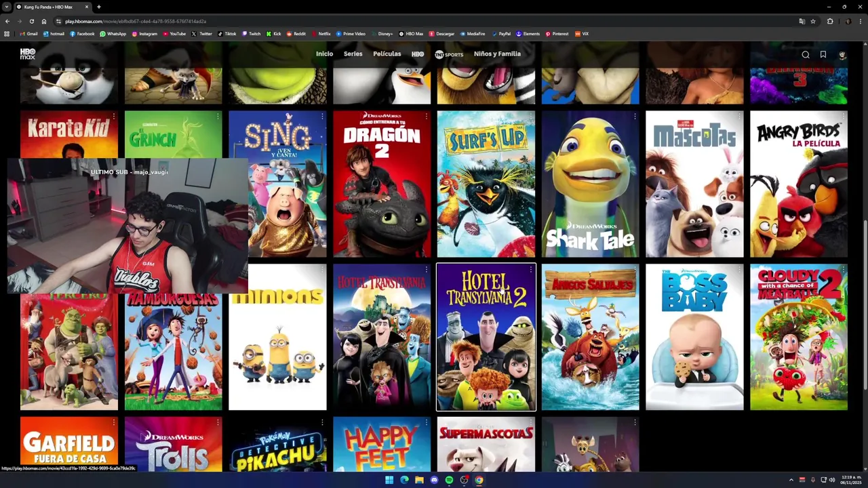868x488 pixels.
Task: Open the Happy Feet poster
Action: (x=382, y=444)
